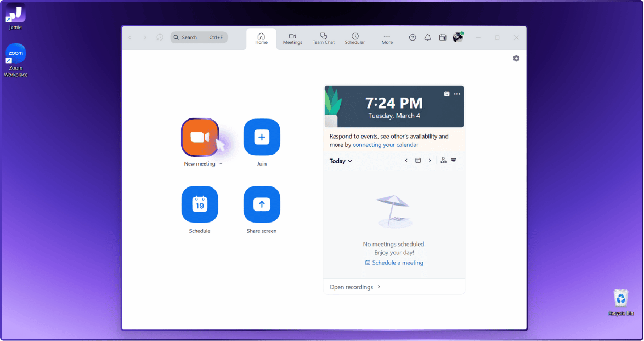Click the Tuesday, March 4 date text
Image resolution: width=644 pixels, height=341 pixels.
(394, 116)
